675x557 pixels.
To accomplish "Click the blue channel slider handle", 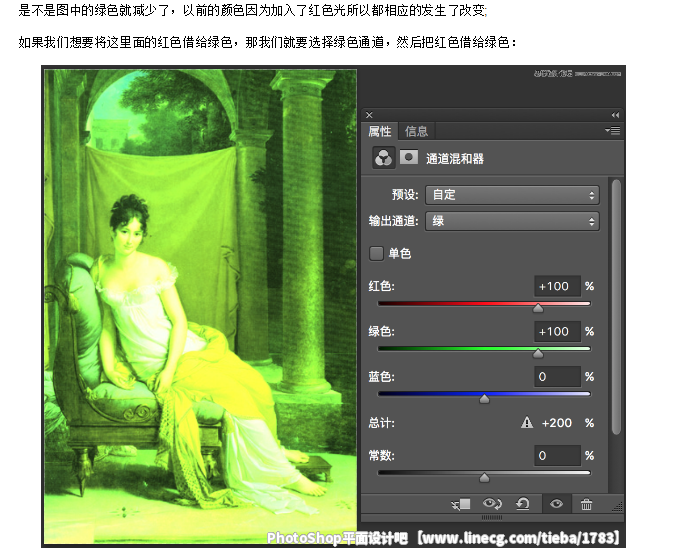I will (484, 399).
